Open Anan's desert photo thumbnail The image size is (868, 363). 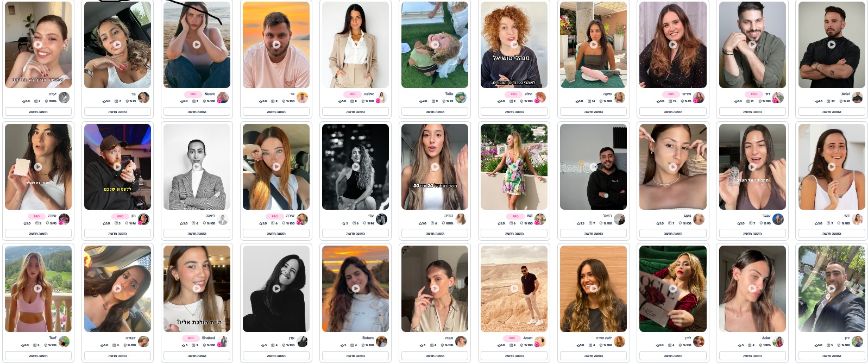pyautogui.click(x=514, y=289)
